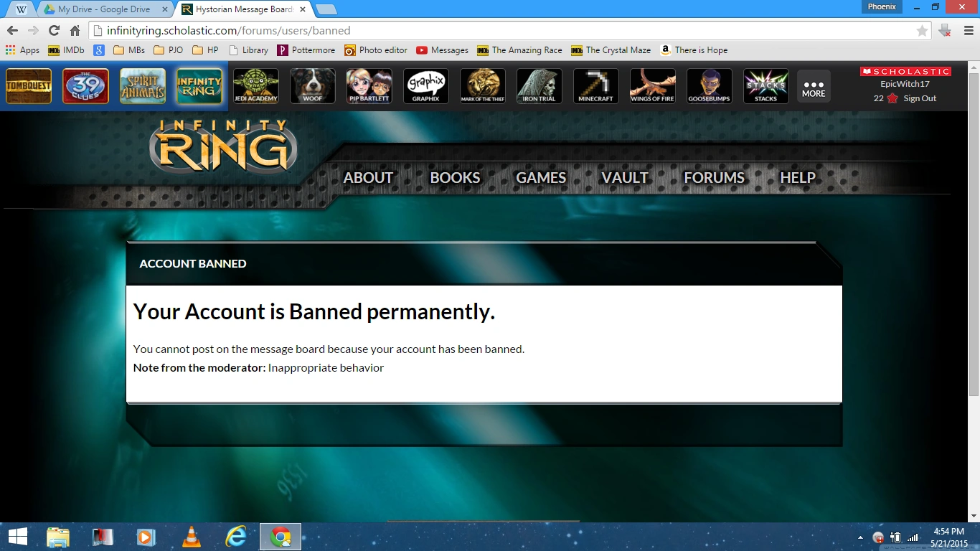Click the Graphix icon
This screenshot has width=980, height=551.
pyautogui.click(x=425, y=86)
